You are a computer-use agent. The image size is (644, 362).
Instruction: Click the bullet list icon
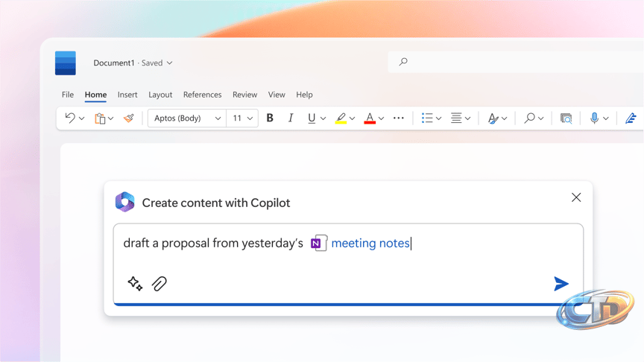[x=427, y=118]
